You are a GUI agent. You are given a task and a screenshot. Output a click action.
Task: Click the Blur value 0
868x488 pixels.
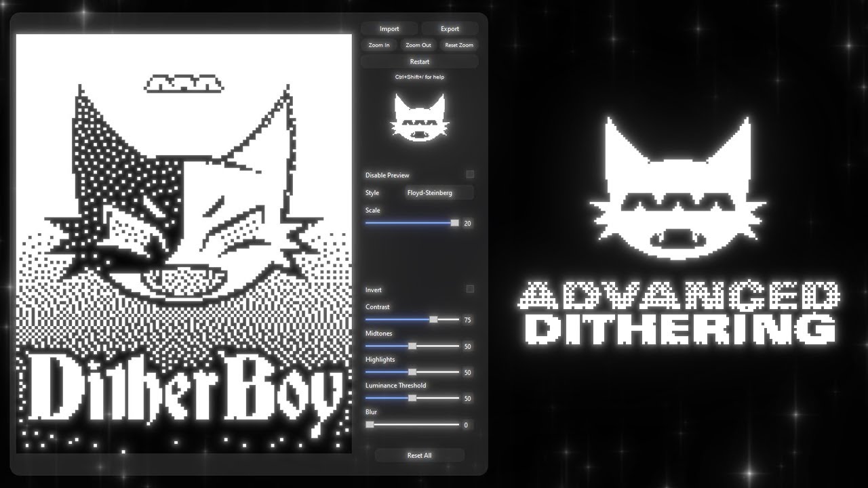click(x=466, y=426)
